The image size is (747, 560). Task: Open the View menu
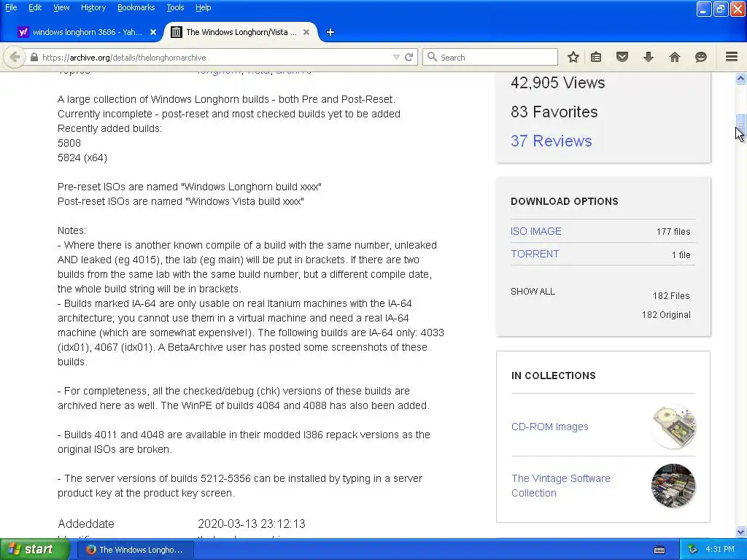[61, 7]
